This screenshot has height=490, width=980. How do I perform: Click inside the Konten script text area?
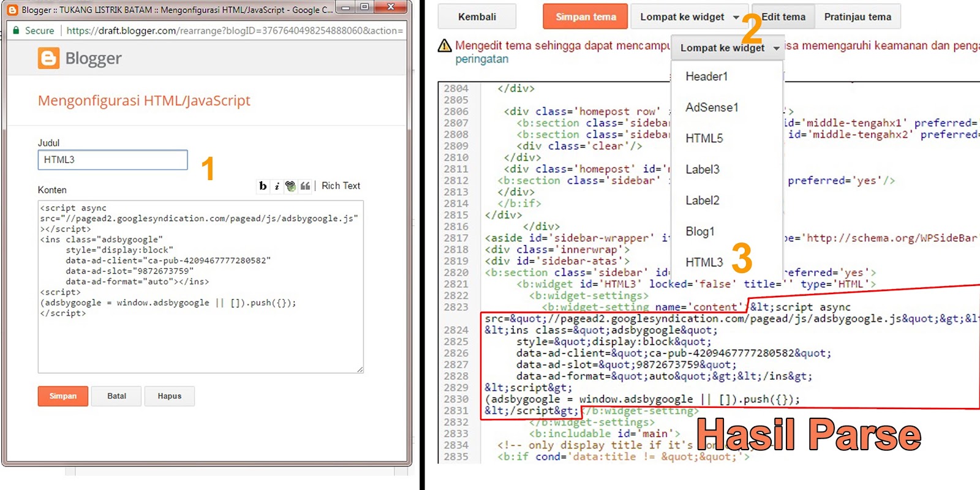tap(200, 287)
